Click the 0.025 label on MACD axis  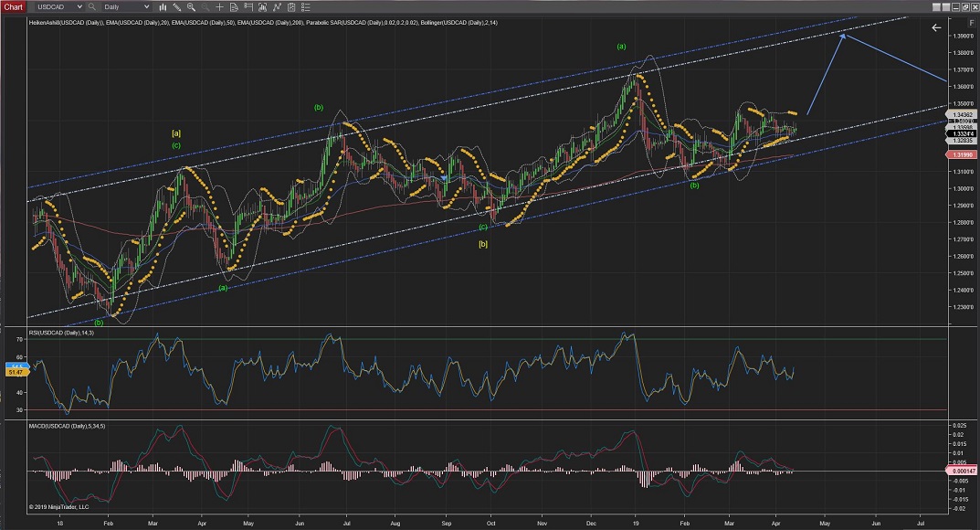click(959, 426)
